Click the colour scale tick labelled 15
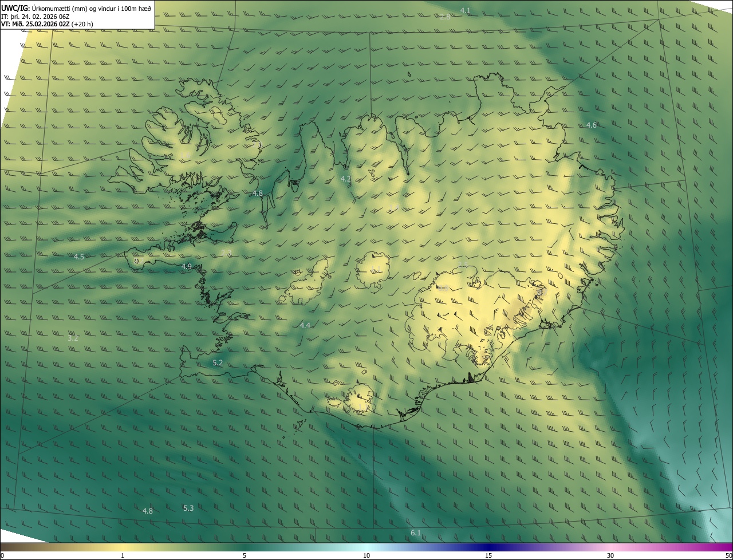Image resolution: width=733 pixels, height=560 pixels. (x=488, y=556)
